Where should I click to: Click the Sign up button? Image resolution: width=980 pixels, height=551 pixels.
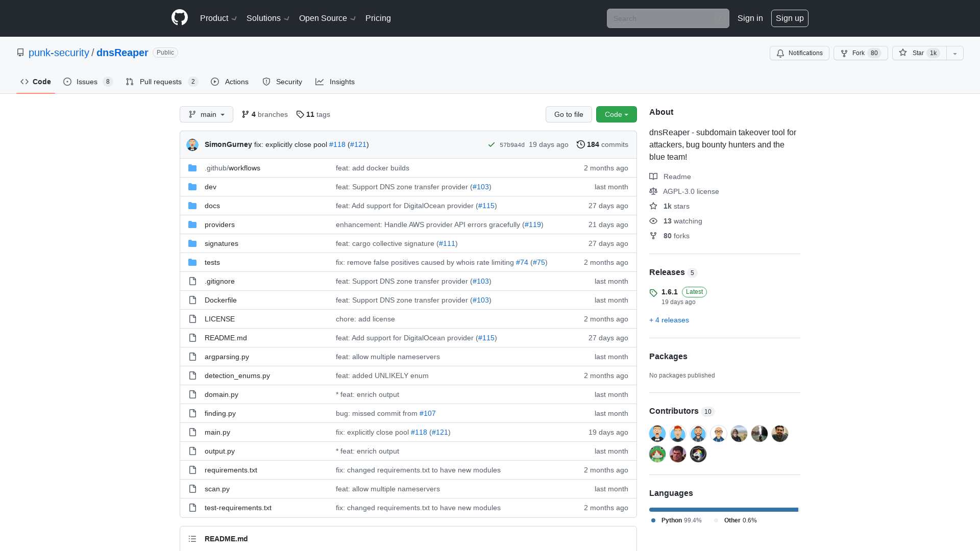[x=790, y=18]
